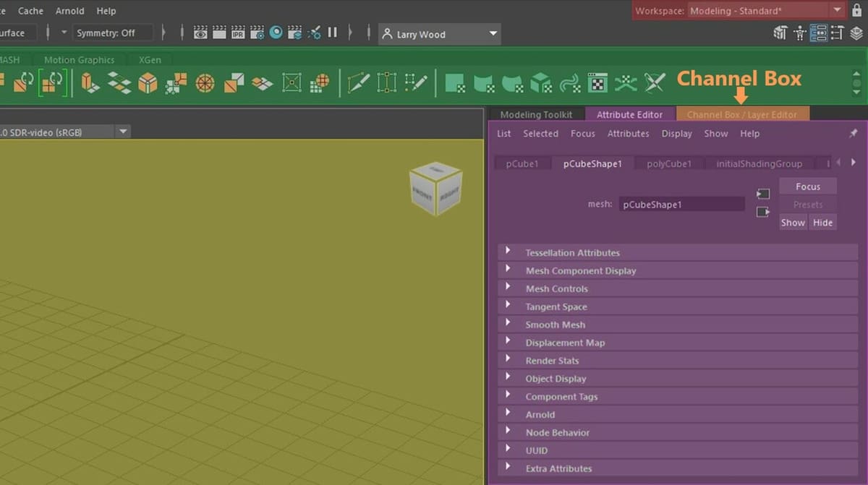Click the Extrude tool shelf icon
This screenshot has width=868, height=485.
pos(90,83)
